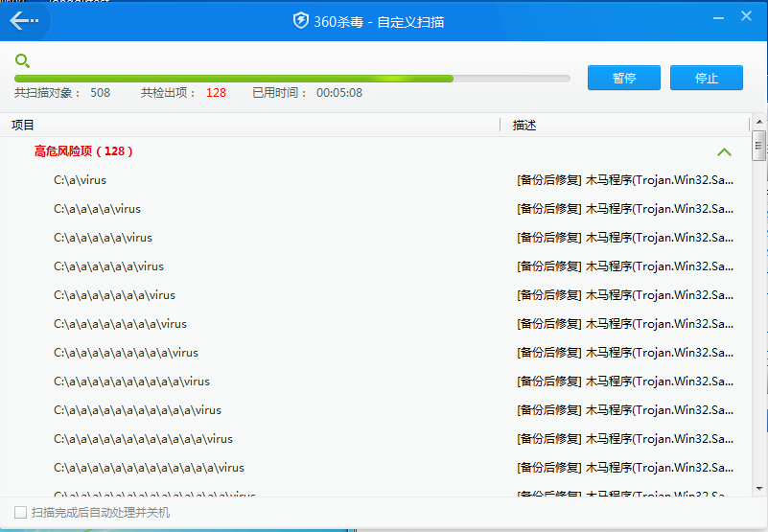Screen dimensions: 768x532
Task: Select row C:\a\virus
Action: [375, 180]
